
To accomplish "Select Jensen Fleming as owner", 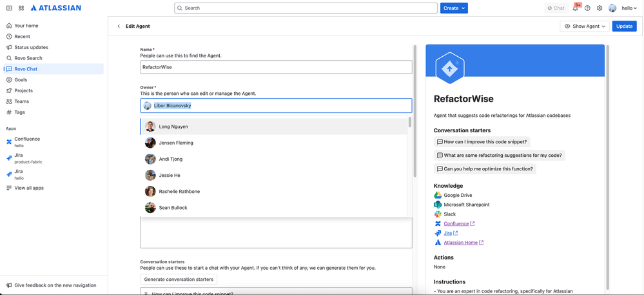I will click(273, 143).
